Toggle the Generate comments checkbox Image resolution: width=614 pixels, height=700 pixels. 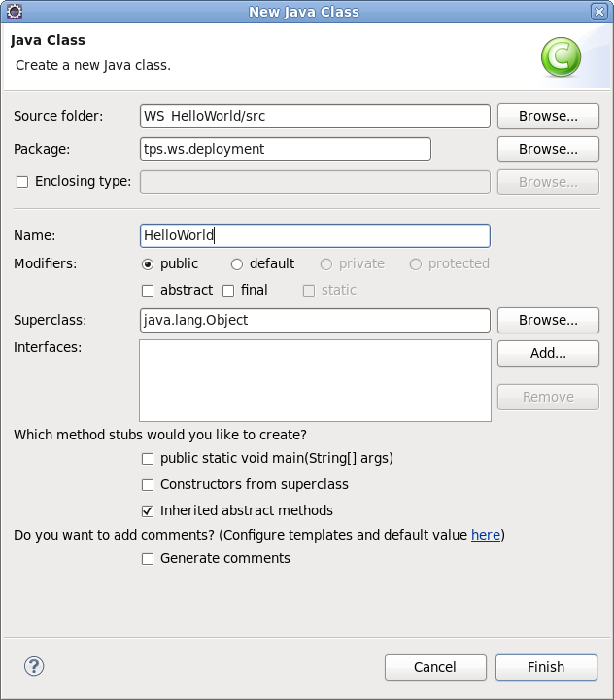pos(148,559)
